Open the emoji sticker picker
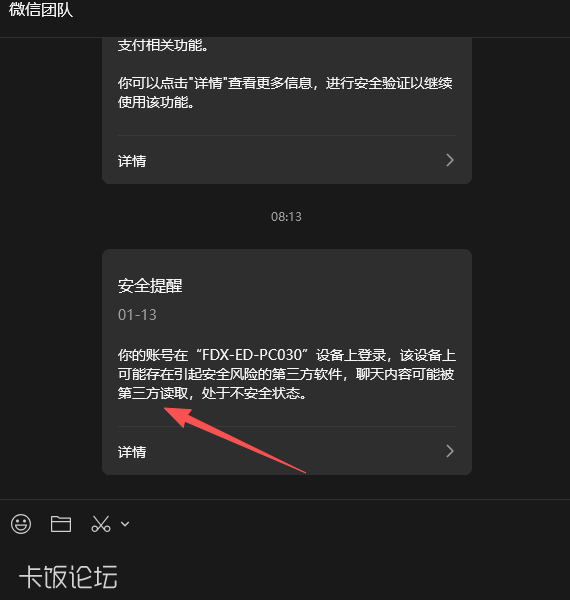570x600 pixels. click(x=21, y=524)
